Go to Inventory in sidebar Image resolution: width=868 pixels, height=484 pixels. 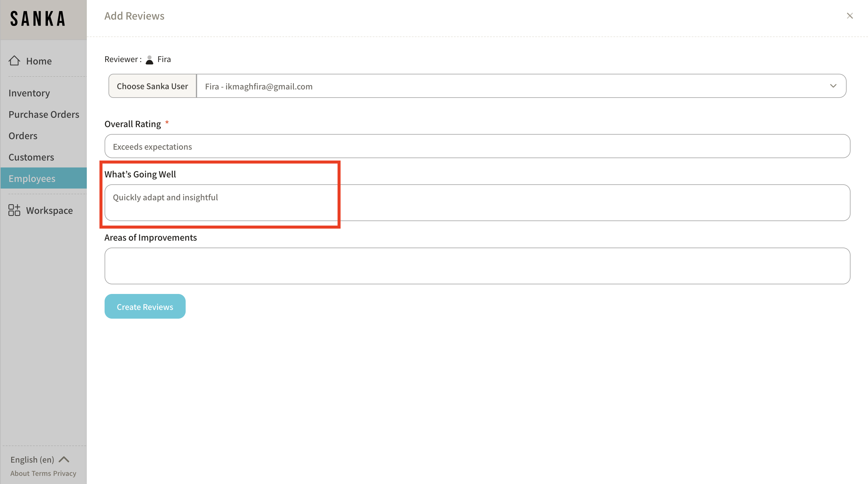29,93
